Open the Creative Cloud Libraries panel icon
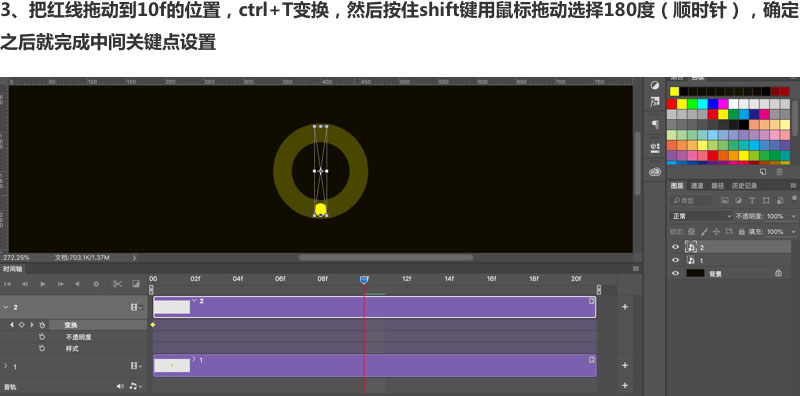Viewport: 800px width, 396px height. (x=655, y=171)
